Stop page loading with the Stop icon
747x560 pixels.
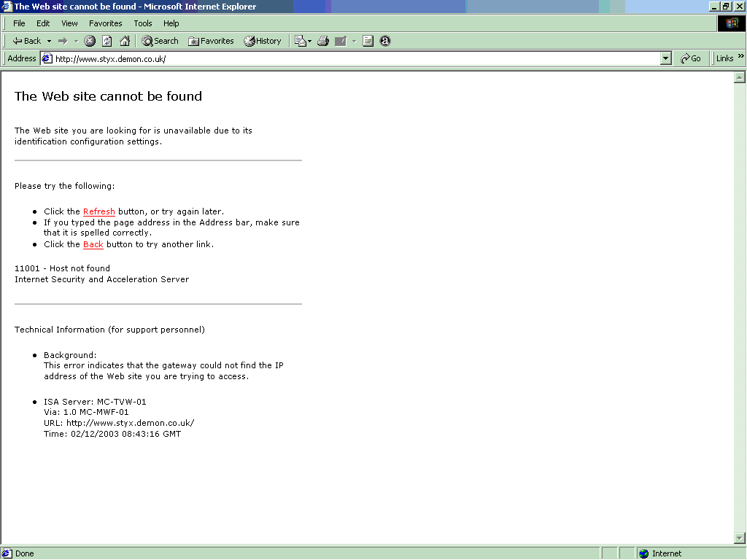coord(90,41)
